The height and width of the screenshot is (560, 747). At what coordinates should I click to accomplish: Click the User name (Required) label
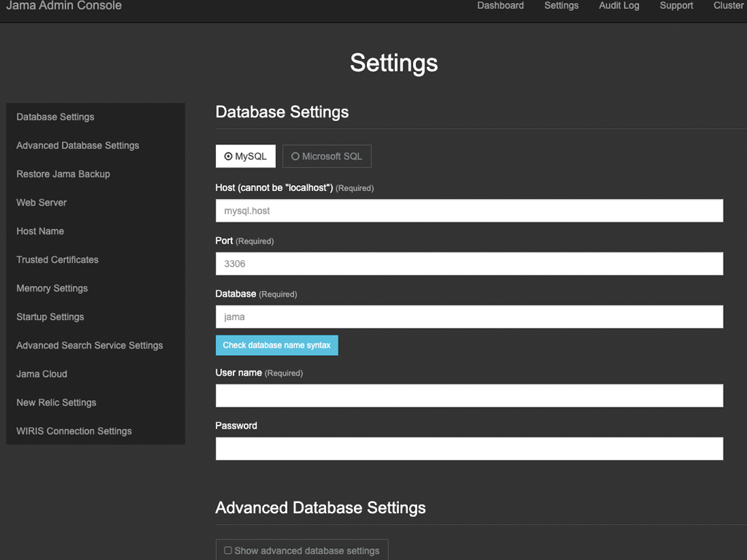(259, 373)
